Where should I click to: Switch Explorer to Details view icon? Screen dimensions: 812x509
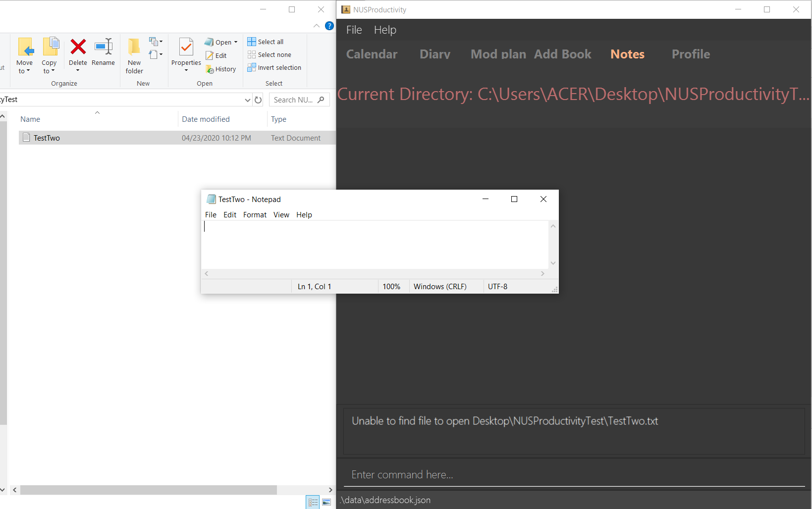[x=313, y=502]
